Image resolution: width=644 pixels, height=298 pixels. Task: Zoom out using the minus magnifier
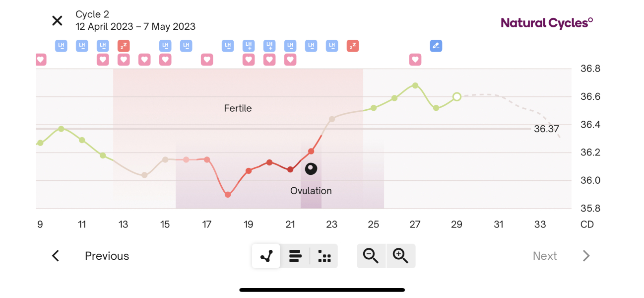coord(371,256)
